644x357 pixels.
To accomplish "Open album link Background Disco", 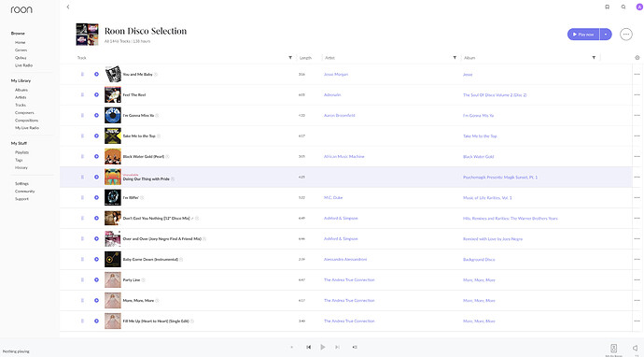I will point(479,260).
